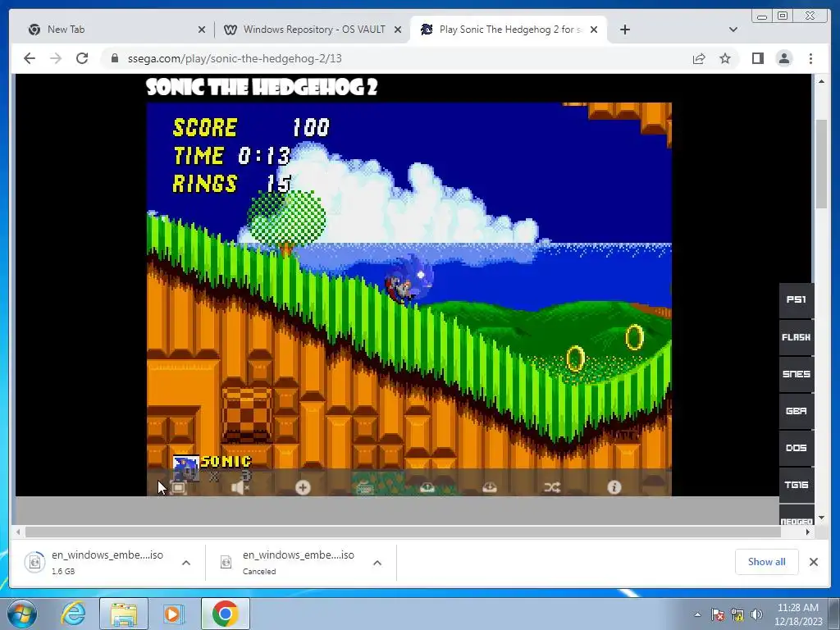Switch to Windows Repository - OS VAULT tab
Image resolution: width=840 pixels, height=630 pixels.
(x=314, y=30)
